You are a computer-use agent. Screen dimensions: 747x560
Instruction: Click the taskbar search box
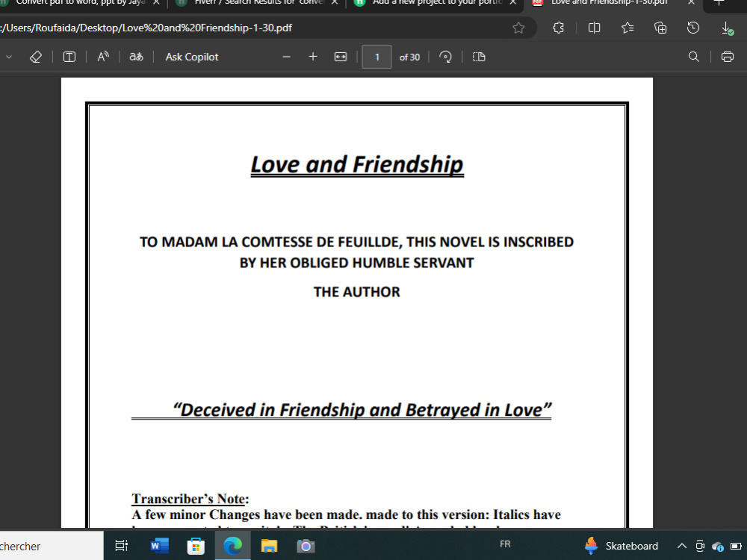pos(50,547)
